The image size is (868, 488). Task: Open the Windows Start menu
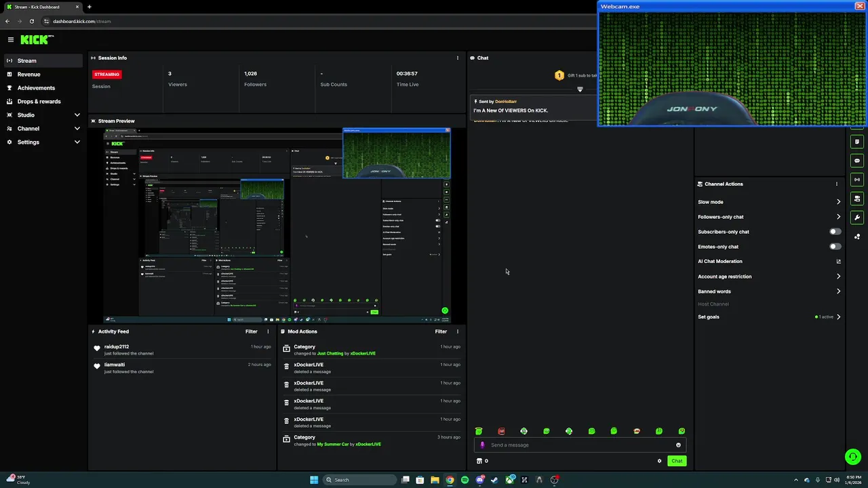point(314,480)
